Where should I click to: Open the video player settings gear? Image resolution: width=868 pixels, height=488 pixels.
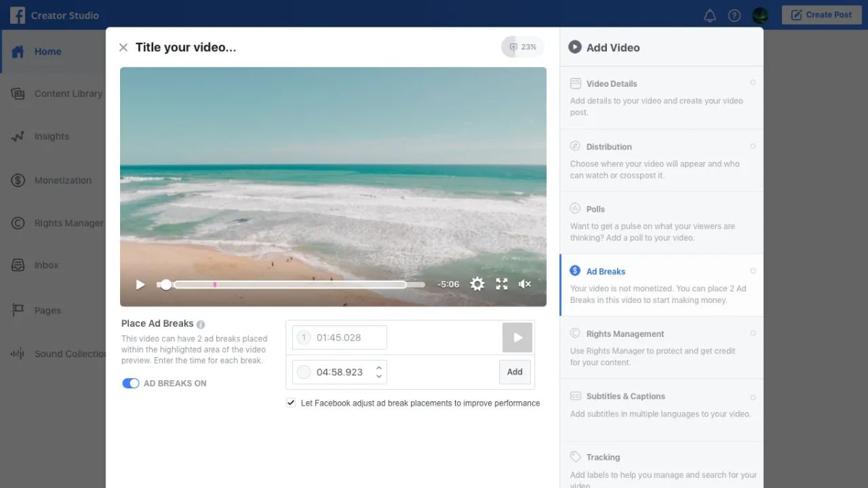pos(477,283)
